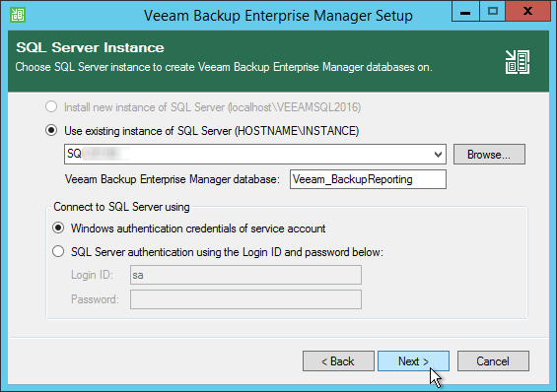Click the 'SQL Server Instance' heading text
557x392 pixels.
tap(91, 47)
